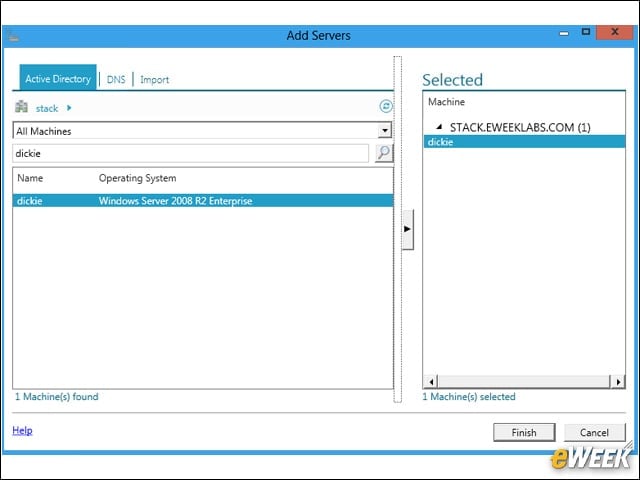Viewport: 640px width, 480px height.
Task: Click the horizontal scrollbar track in Selected pane
Action: click(x=524, y=382)
